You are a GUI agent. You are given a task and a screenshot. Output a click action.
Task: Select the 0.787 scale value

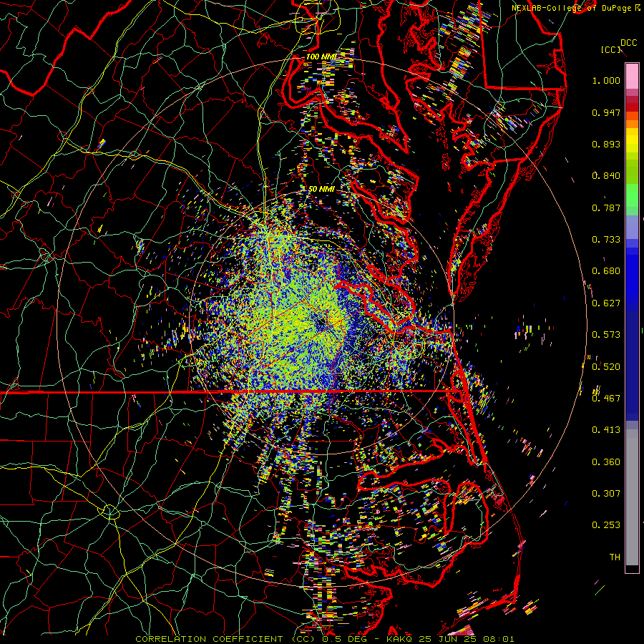(x=606, y=208)
